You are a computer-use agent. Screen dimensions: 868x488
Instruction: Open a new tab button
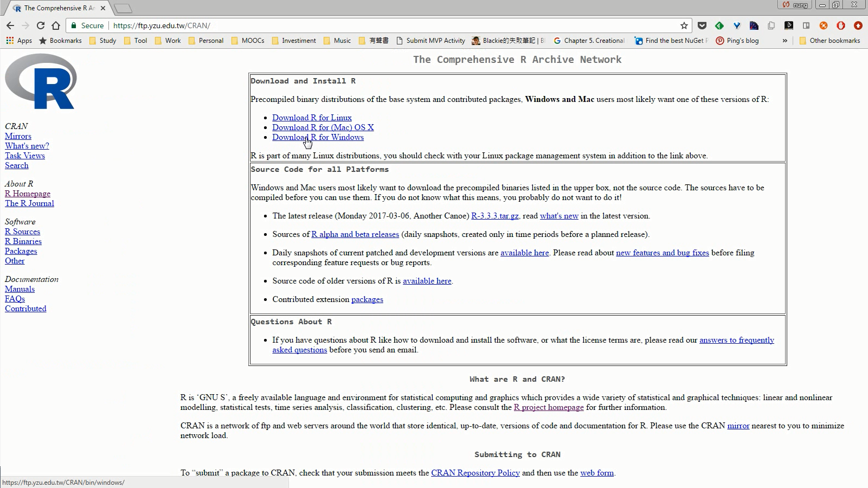(x=123, y=8)
